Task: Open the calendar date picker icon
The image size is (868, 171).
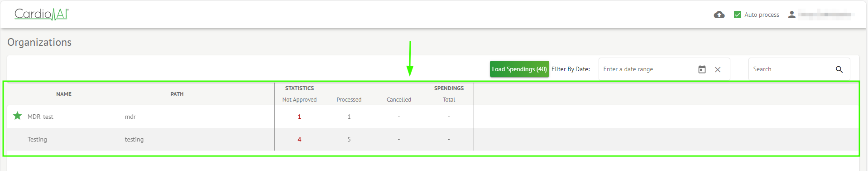Action: (x=702, y=69)
